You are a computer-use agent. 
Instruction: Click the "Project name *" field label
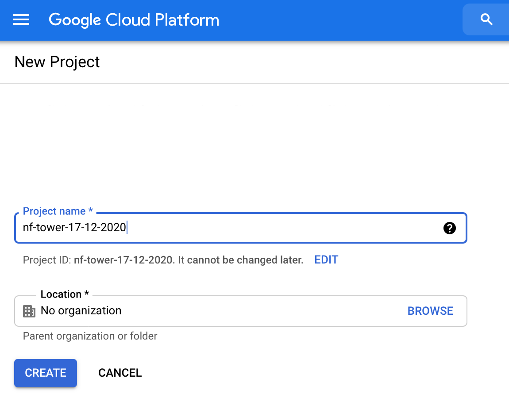(58, 211)
